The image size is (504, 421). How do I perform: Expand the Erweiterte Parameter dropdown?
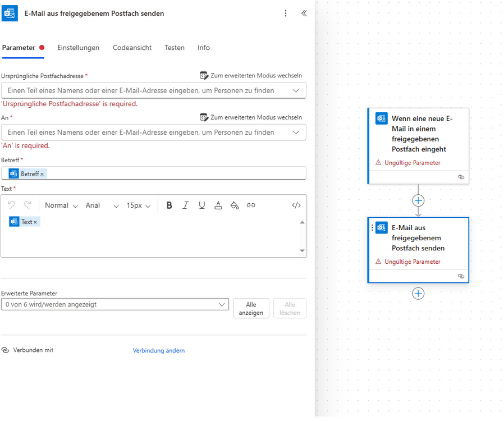tap(221, 304)
